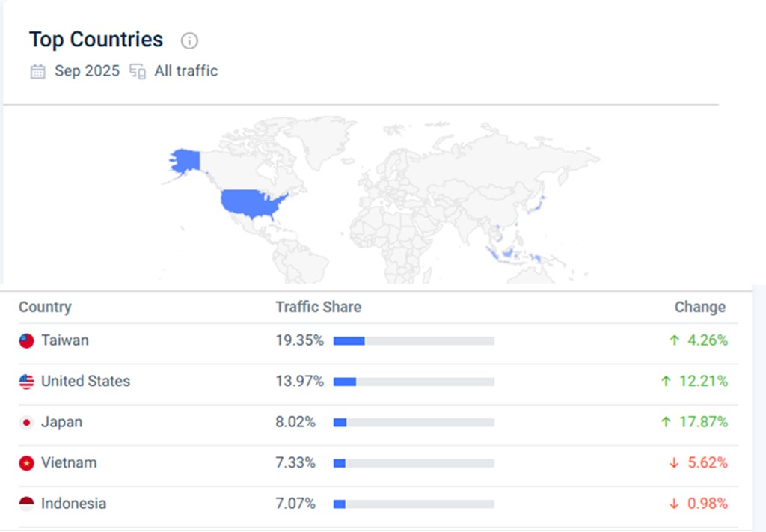Image resolution: width=766 pixels, height=532 pixels.
Task: Click highlighted Alaska on the world map
Action: 185,160
